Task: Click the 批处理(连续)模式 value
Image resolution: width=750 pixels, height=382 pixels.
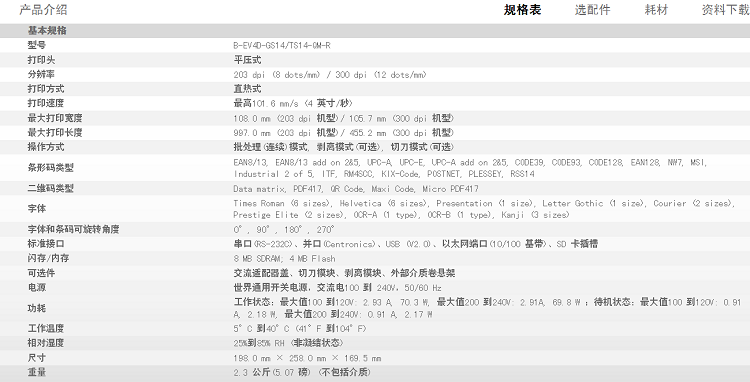Action: tap(344, 147)
